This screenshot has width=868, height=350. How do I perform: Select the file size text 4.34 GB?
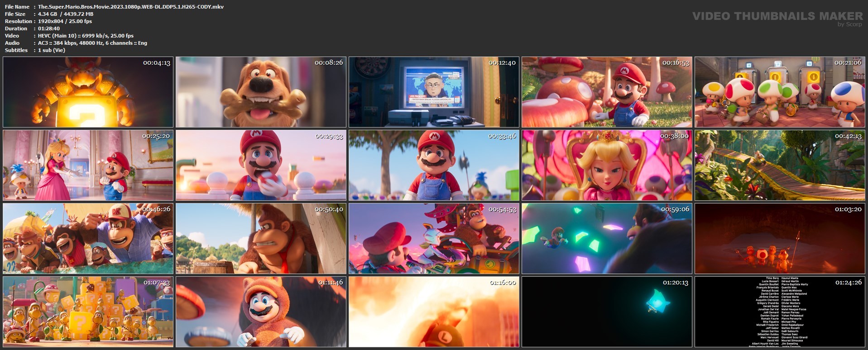48,14
